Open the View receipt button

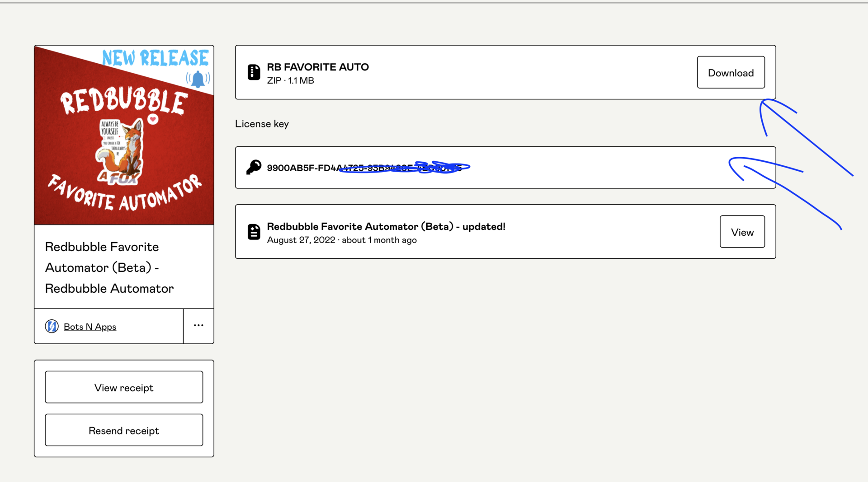pyautogui.click(x=124, y=387)
